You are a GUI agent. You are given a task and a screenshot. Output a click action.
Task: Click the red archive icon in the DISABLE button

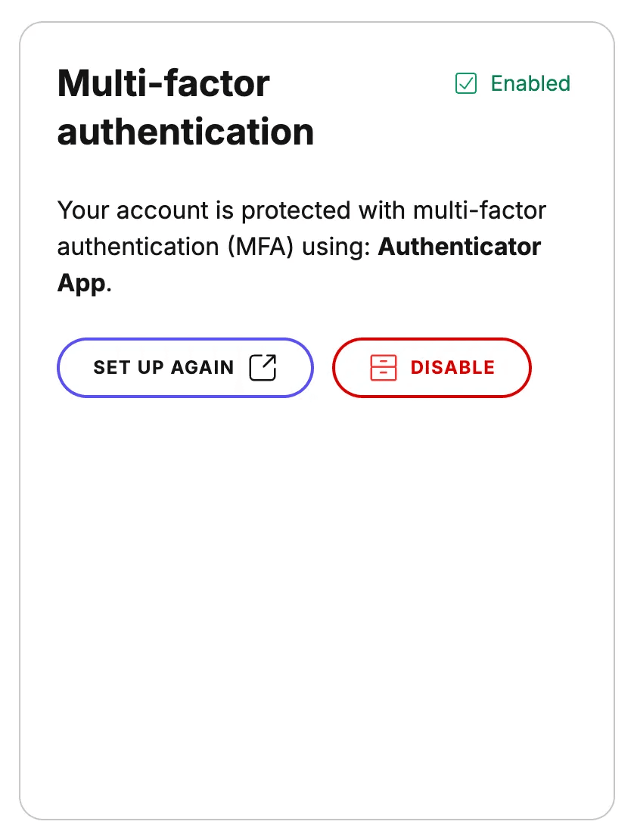(384, 367)
